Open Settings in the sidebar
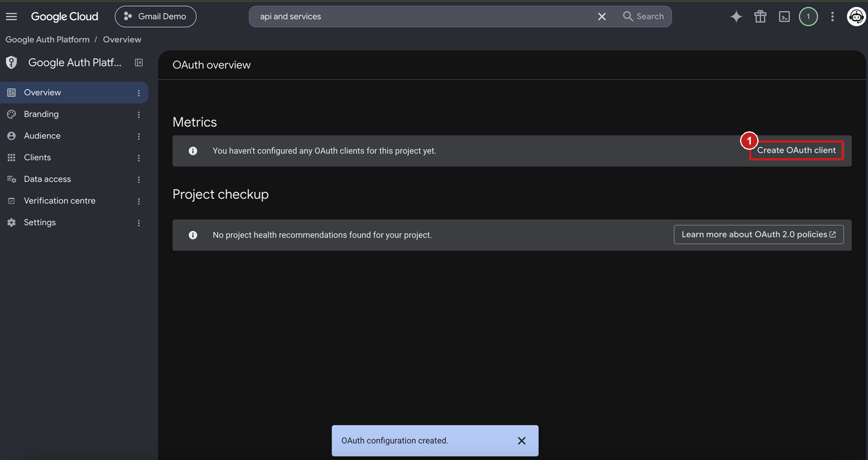 pyautogui.click(x=74, y=223)
